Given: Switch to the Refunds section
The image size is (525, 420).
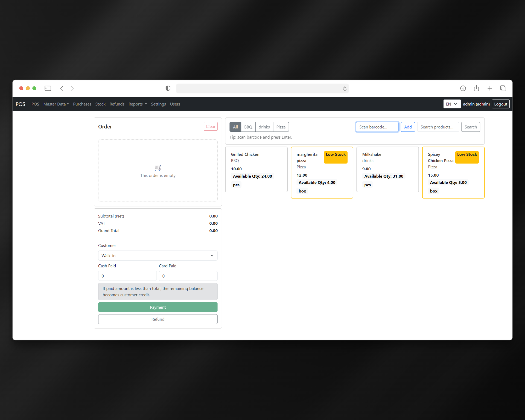Looking at the screenshot, I should [x=117, y=104].
